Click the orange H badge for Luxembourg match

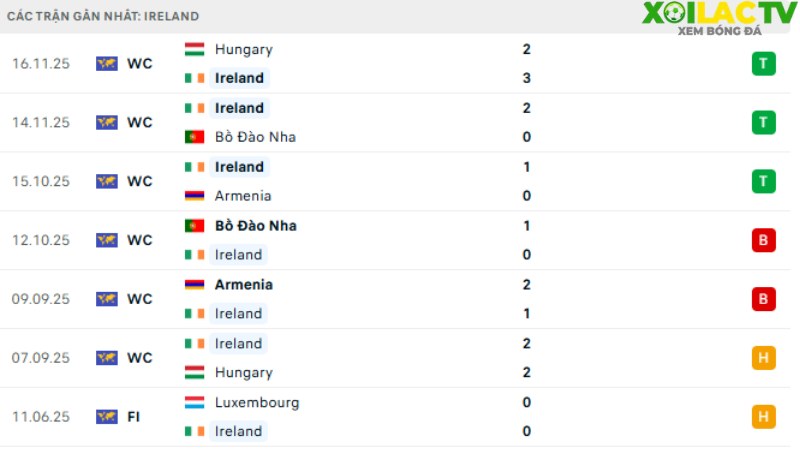(x=763, y=417)
